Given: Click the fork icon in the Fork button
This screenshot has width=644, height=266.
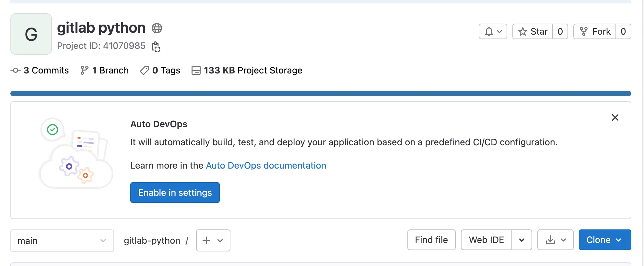Looking at the screenshot, I should 584,31.
